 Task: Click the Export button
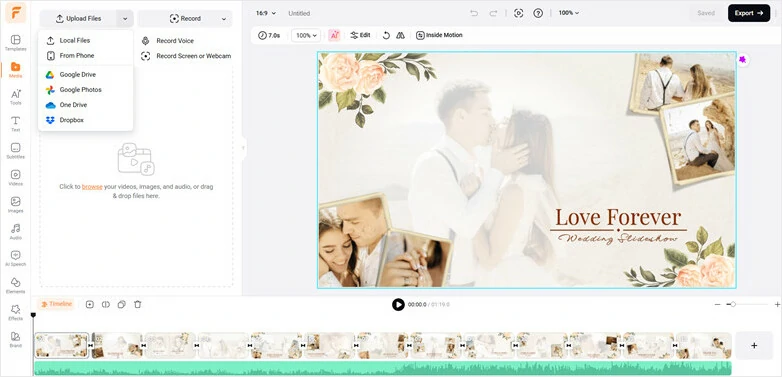click(x=749, y=13)
